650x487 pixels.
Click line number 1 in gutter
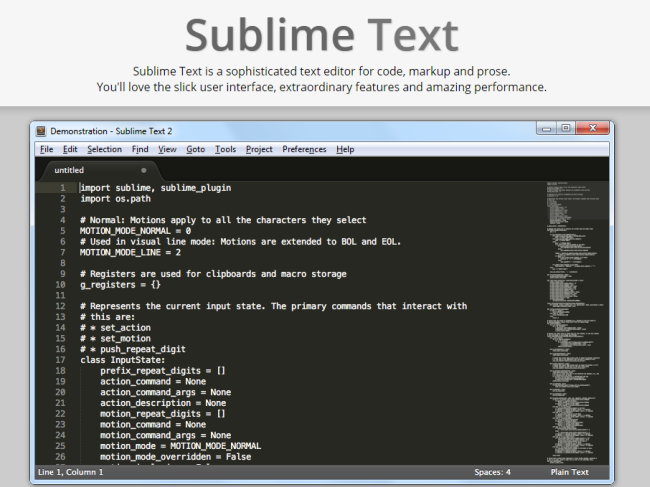tap(63, 188)
